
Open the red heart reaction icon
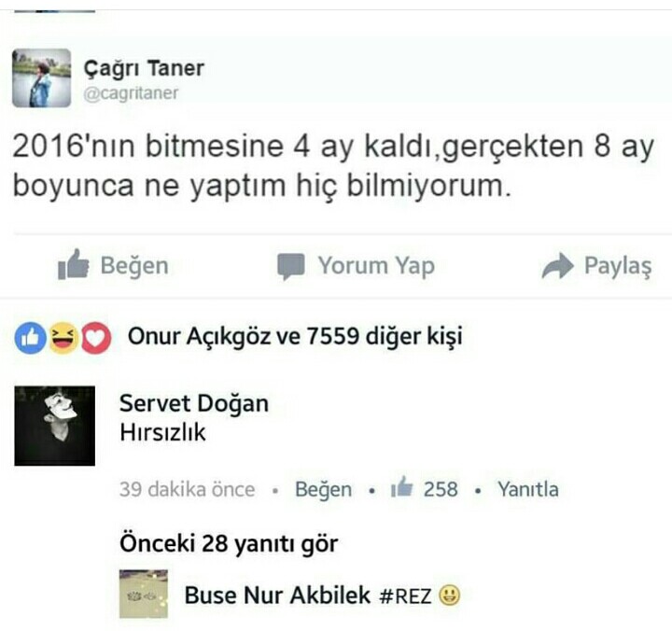tap(96, 338)
